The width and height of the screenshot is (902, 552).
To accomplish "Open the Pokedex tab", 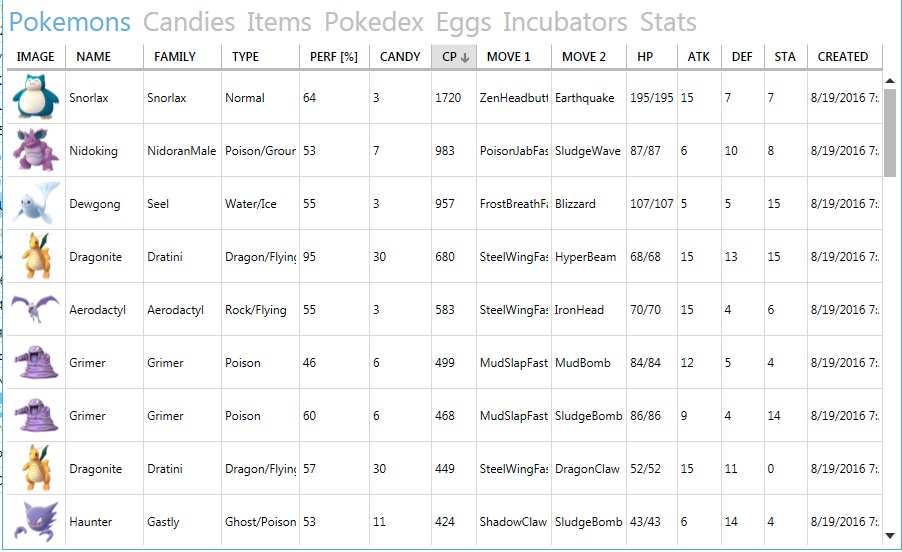I will pos(374,22).
